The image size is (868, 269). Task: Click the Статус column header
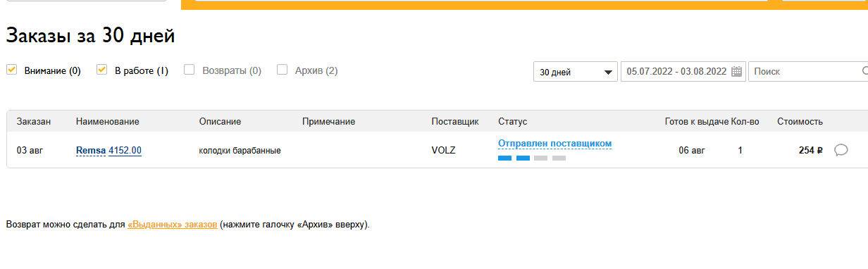[x=512, y=122]
